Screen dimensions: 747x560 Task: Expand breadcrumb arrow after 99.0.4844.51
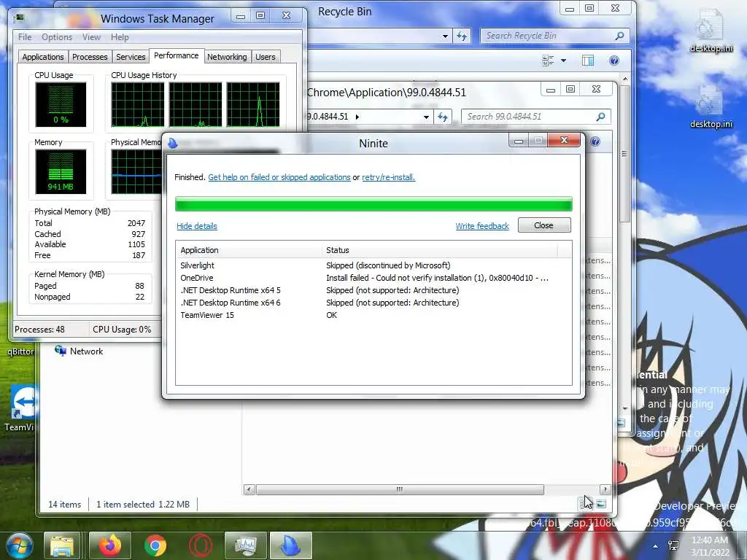coord(357,117)
